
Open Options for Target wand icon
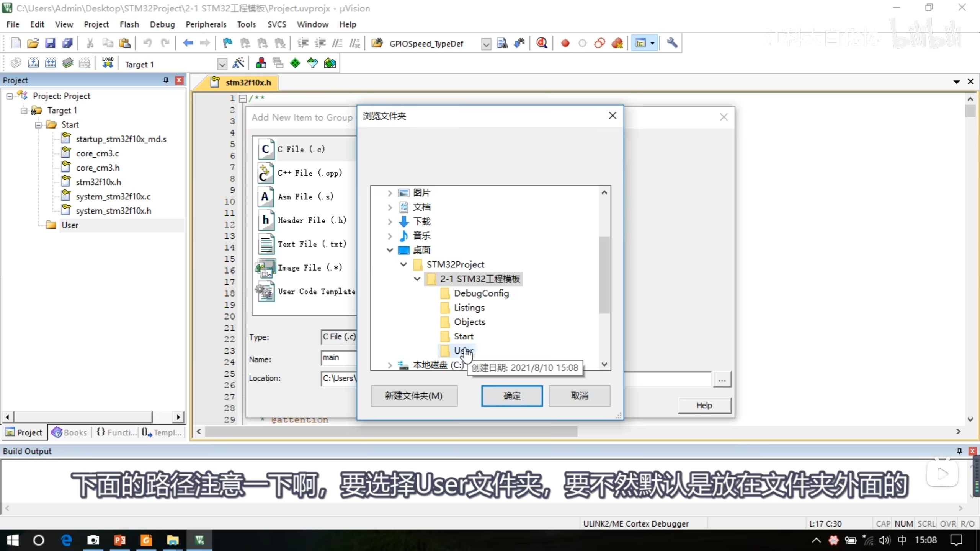pos(238,64)
